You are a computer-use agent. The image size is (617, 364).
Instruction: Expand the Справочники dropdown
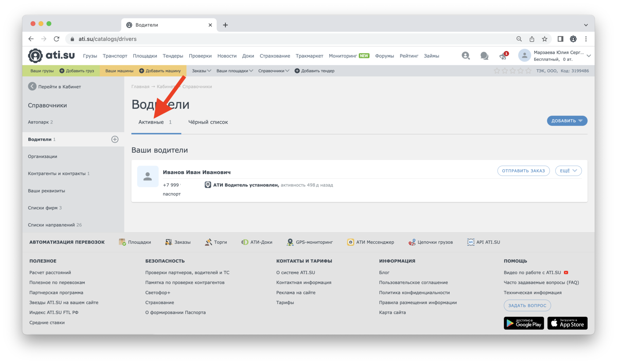pyautogui.click(x=274, y=71)
